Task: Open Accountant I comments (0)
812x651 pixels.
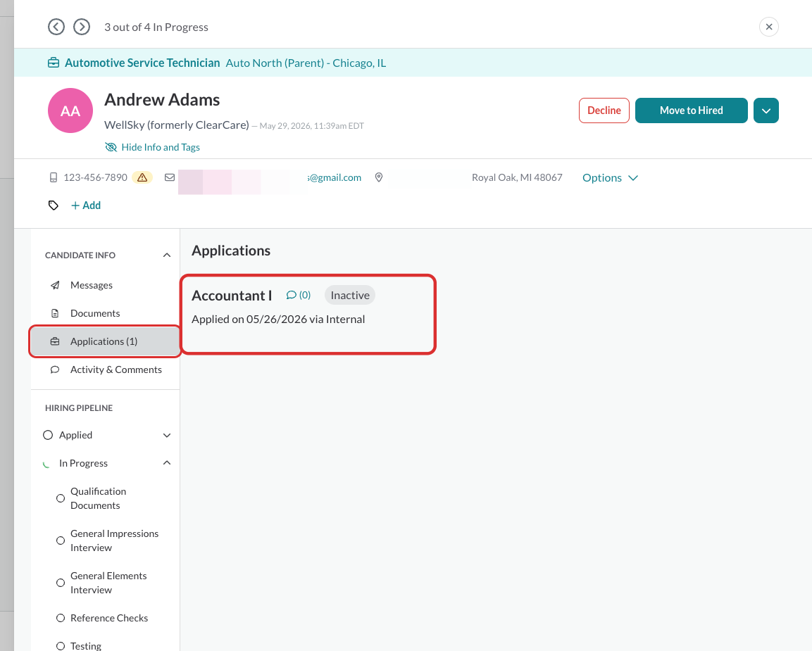Action: [299, 295]
